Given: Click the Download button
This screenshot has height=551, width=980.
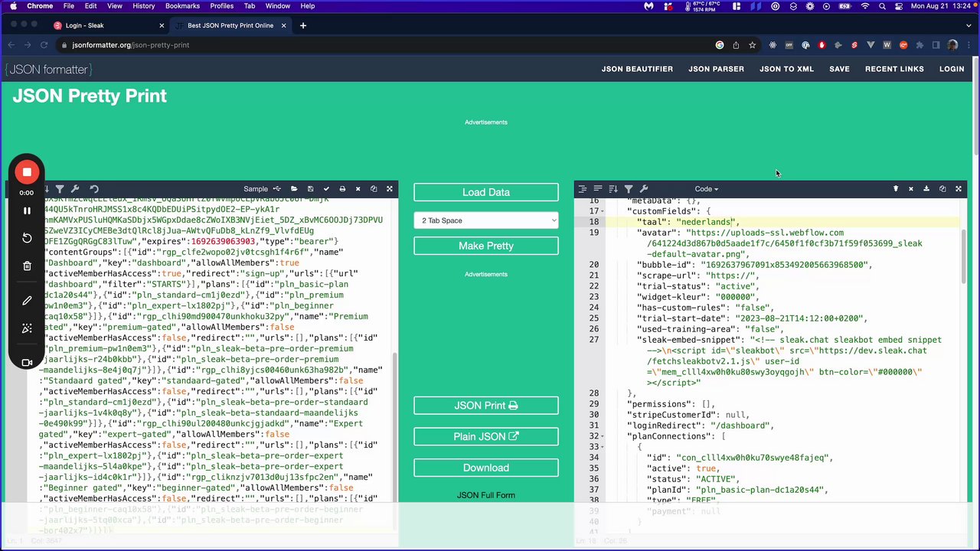Looking at the screenshot, I should tap(486, 468).
